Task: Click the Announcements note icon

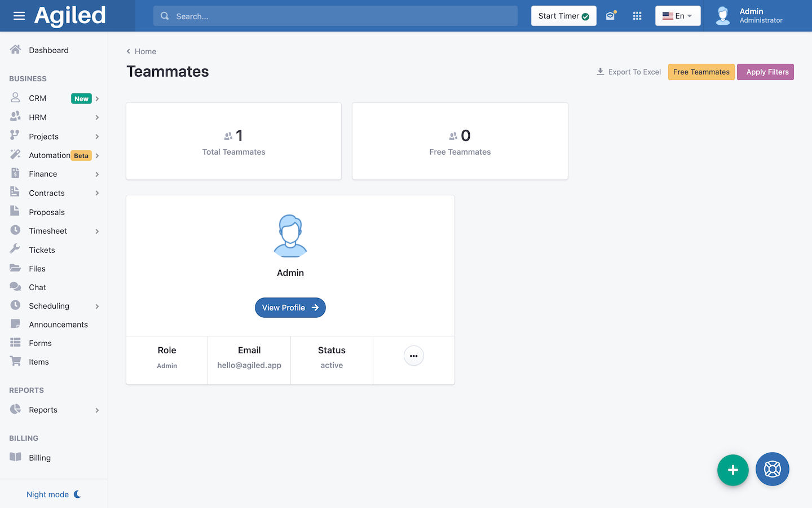Action: [15, 324]
